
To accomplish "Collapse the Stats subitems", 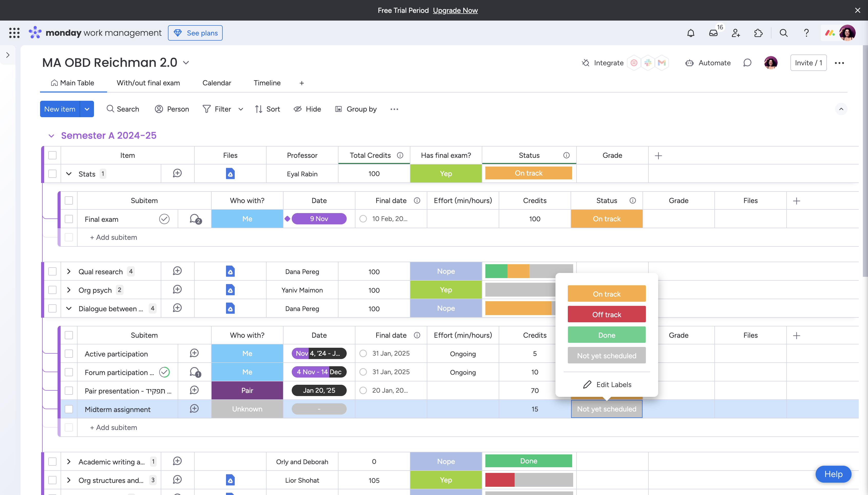I will [x=69, y=174].
